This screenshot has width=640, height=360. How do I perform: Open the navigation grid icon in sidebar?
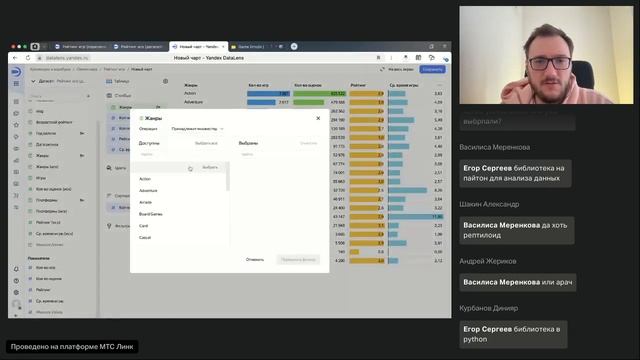[x=16, y=84]
